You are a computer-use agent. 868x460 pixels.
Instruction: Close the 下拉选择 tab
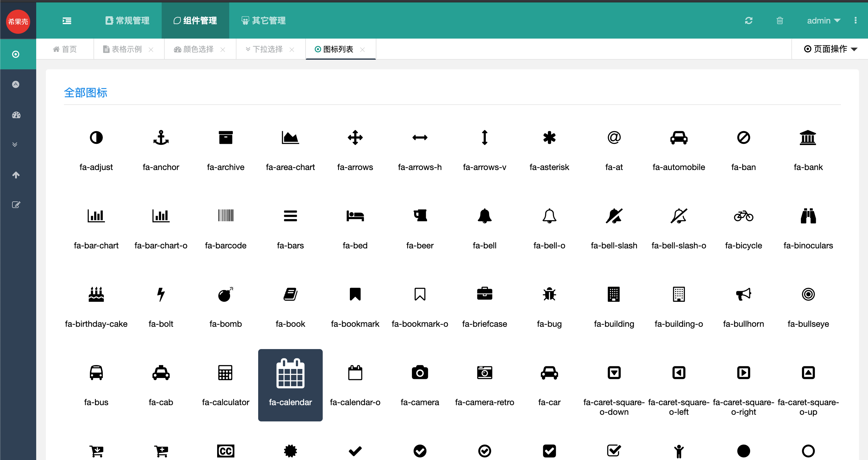pyautogui.click(x=292, y=49)
